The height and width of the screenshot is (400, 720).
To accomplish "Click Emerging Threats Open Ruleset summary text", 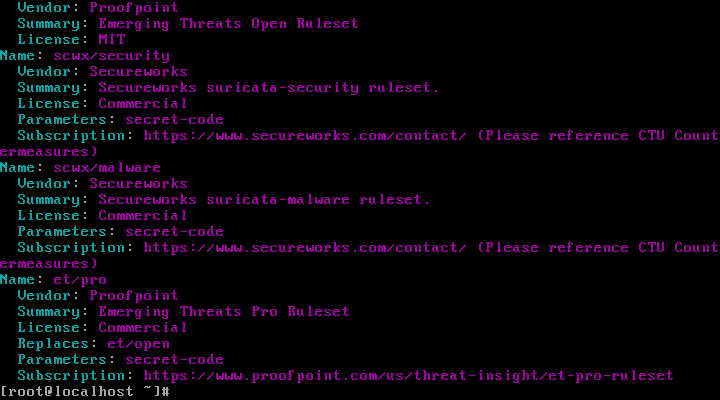I will [x=228, y=24].
